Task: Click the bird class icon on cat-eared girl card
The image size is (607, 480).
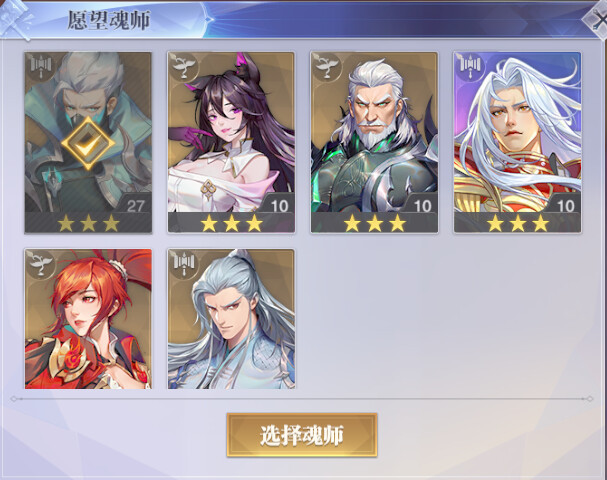Action: (184, 67)
